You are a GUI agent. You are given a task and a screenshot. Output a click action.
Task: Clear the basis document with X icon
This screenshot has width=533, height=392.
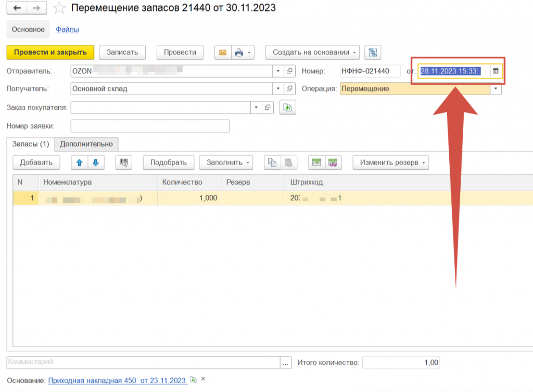204,380
